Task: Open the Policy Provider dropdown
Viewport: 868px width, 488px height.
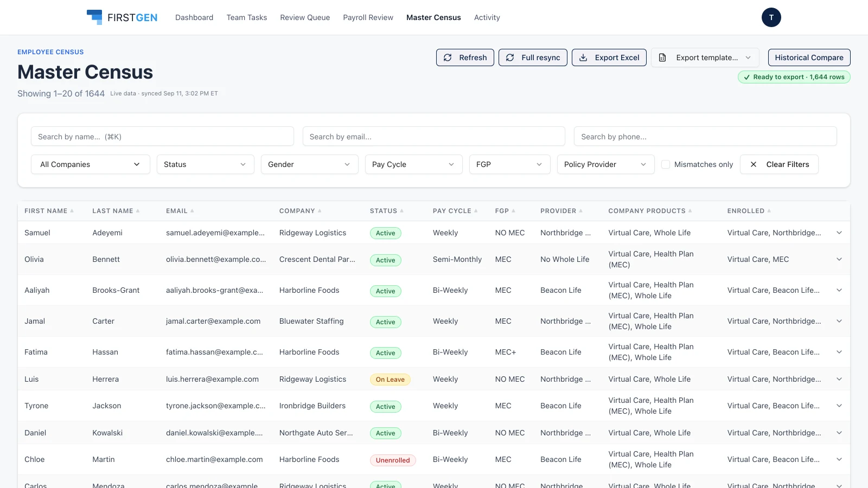Action: click(x=606, y=164)
